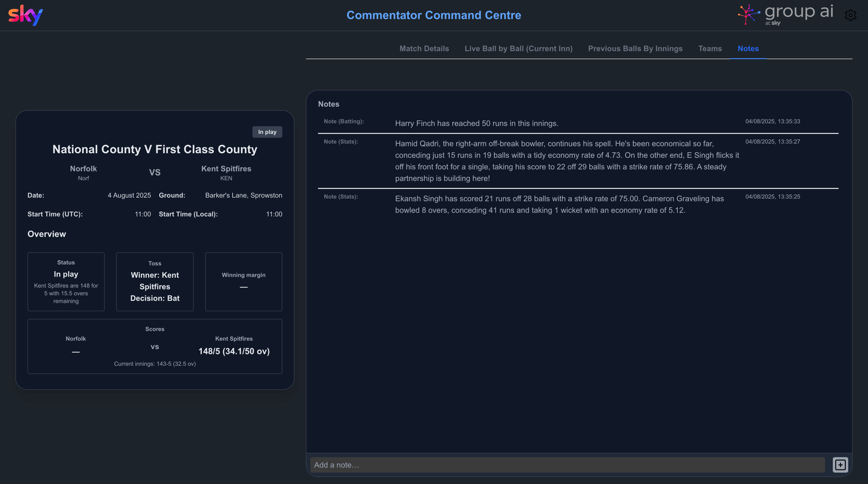Click the Status overview card
868x484 pixels.
pyautogui.click(x=66, y=281)
